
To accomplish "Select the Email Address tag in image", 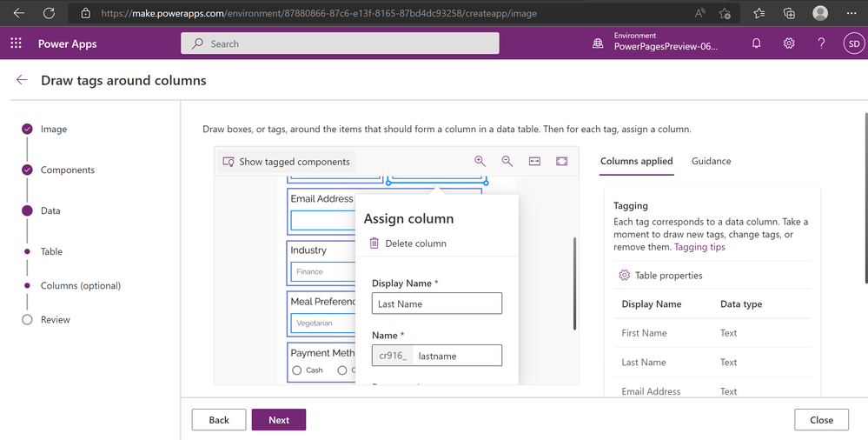I will coord(321,213).
